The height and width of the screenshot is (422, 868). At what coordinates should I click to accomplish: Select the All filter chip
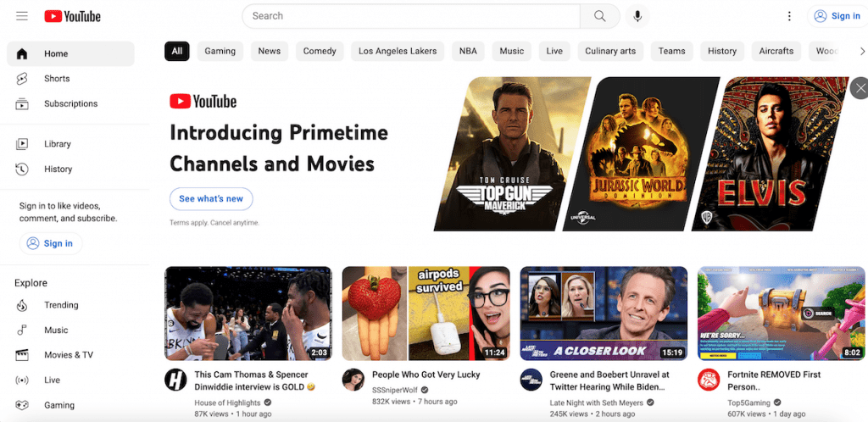point(176,51)
